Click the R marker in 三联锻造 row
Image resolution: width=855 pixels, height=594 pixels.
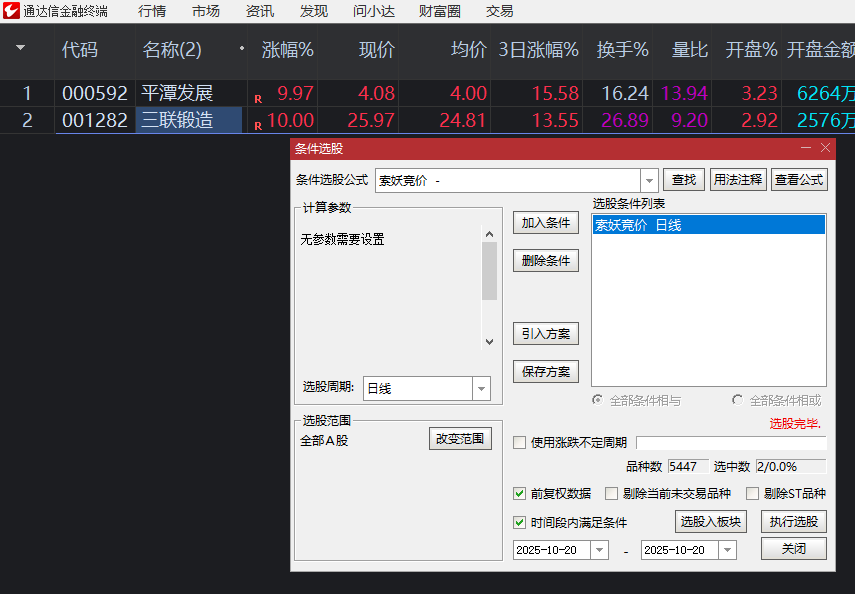(x=258, y=125)
